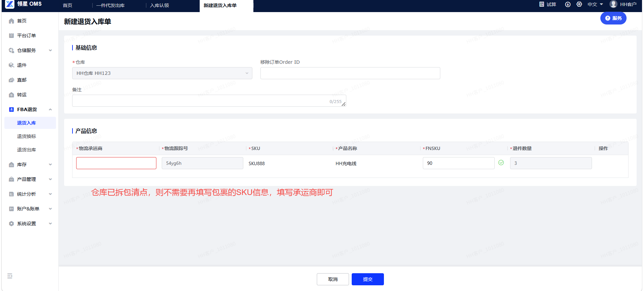
Task: Expand the 统计分析 menu chevron
Action: pyautogui.click(x=50, y=194)
